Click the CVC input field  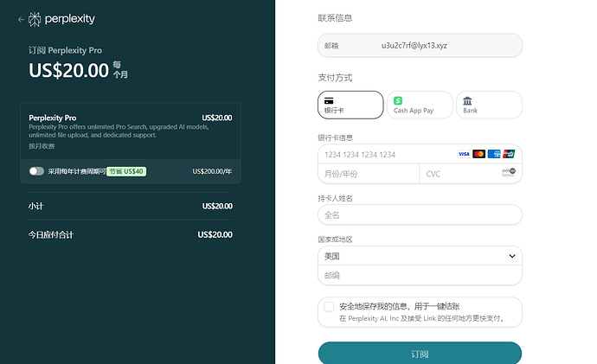click(471, 174)
